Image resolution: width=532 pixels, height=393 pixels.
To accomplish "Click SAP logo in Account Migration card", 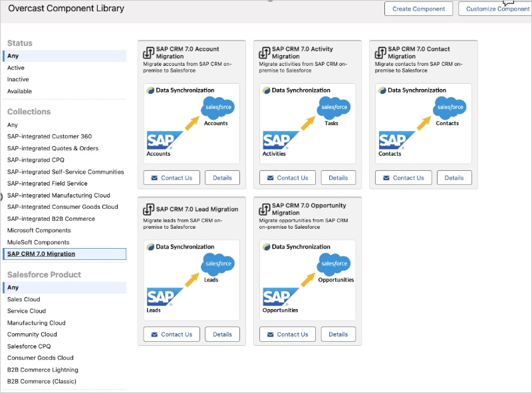I will tap(164, 140).
